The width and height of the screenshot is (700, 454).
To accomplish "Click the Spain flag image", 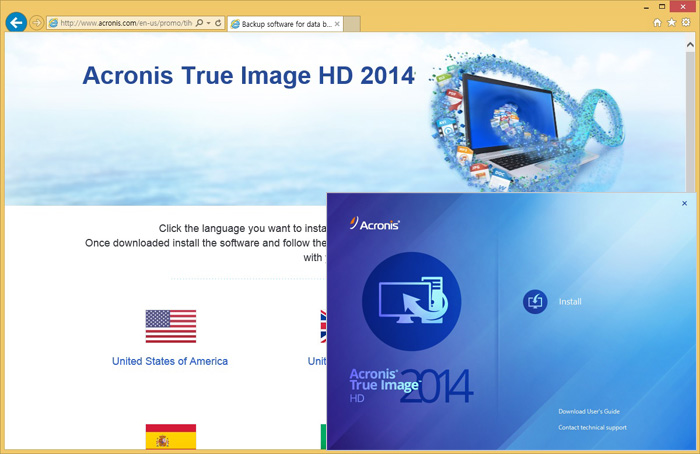I will point(171,437).
